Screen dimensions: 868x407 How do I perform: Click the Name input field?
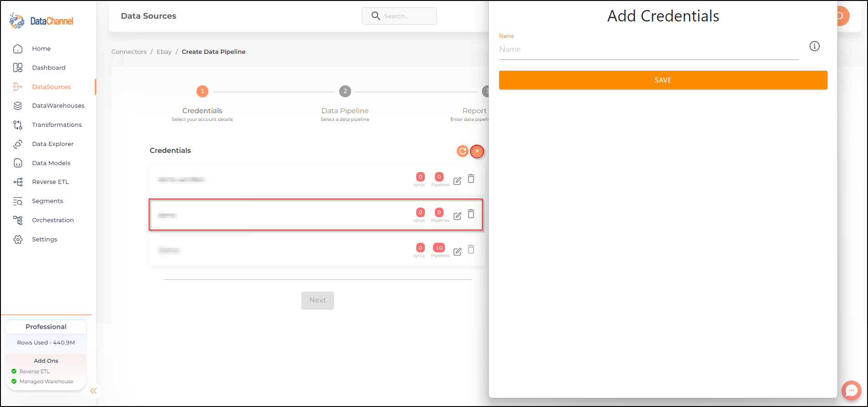click(x=649, y=49)
